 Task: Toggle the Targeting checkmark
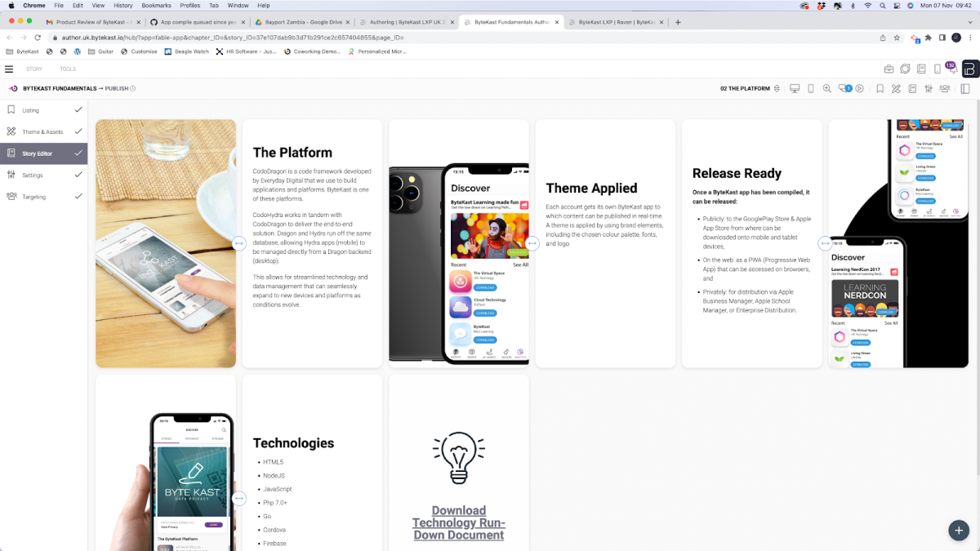(78, 196)
